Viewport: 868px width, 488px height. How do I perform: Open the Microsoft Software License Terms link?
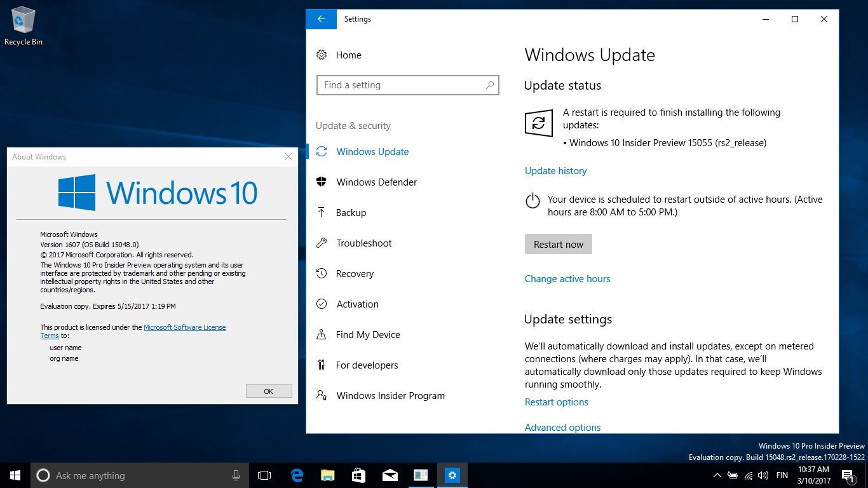pyautogui.click(x=184, y=327)
